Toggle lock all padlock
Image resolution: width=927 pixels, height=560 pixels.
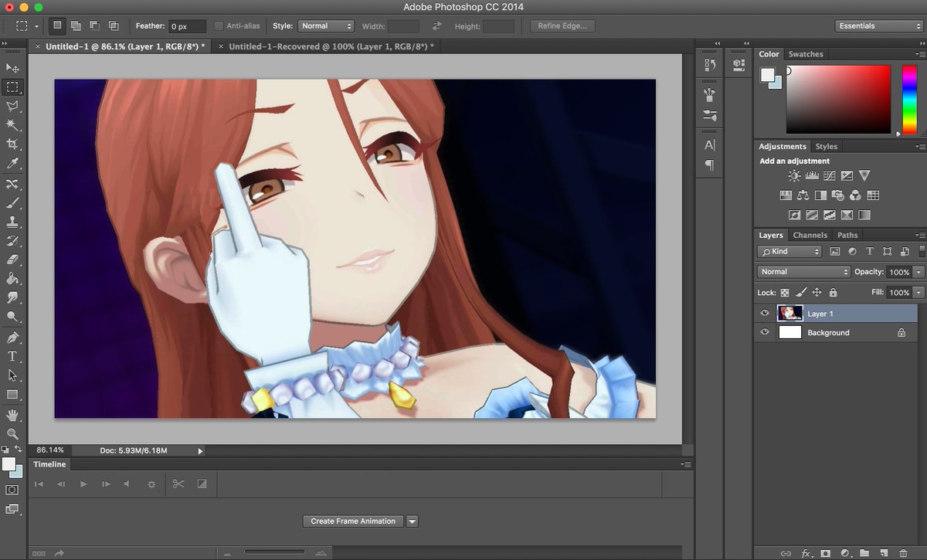833,293
